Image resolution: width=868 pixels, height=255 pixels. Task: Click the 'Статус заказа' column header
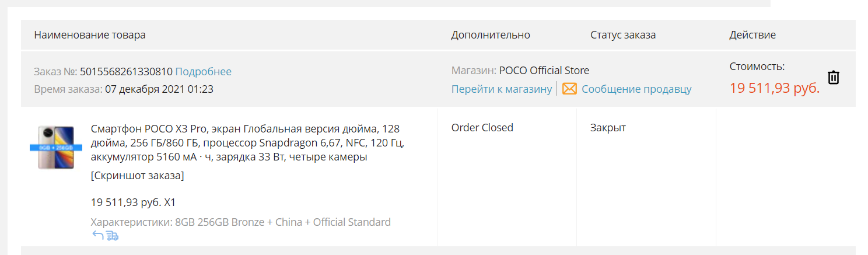623,35
